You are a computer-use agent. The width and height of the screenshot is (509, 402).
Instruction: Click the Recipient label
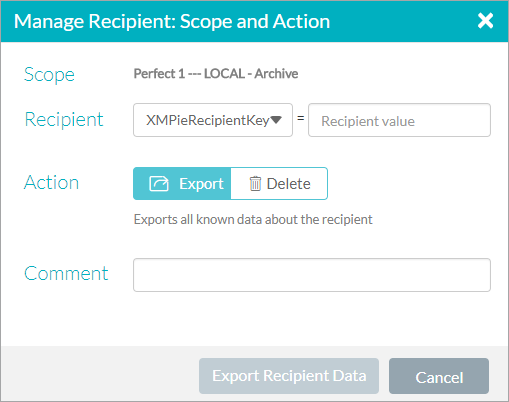point(64,119)
